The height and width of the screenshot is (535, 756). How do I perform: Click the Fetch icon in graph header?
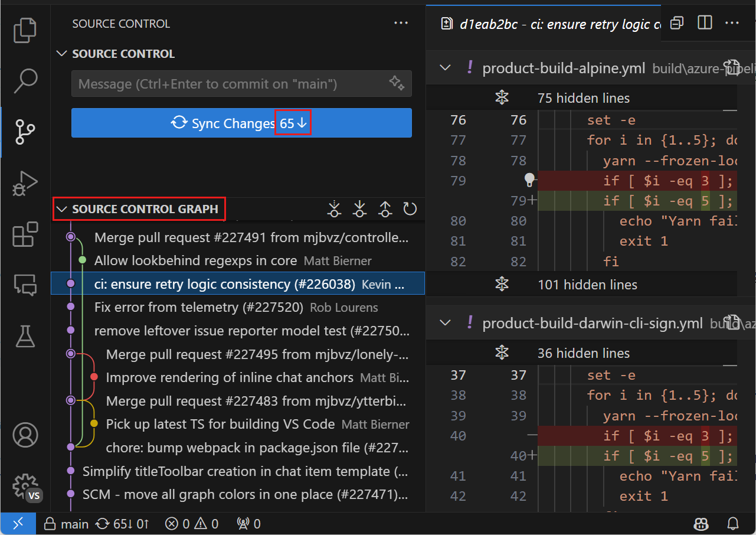tap(334, 208)
